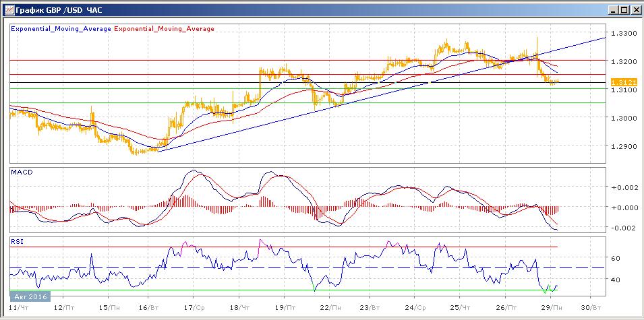Click the 1.3300 level on price scale
The image size is (644, 320).
[622, 33]
